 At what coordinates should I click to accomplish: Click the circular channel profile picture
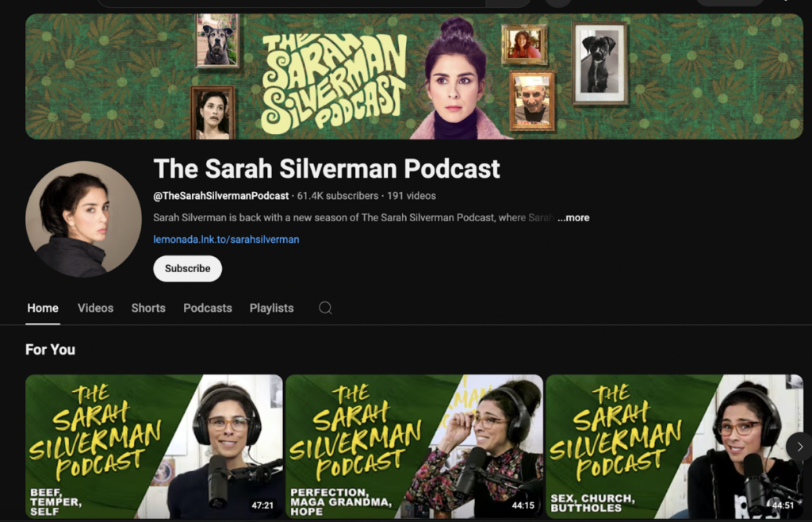pyautogui.click(x=83, y=219)
